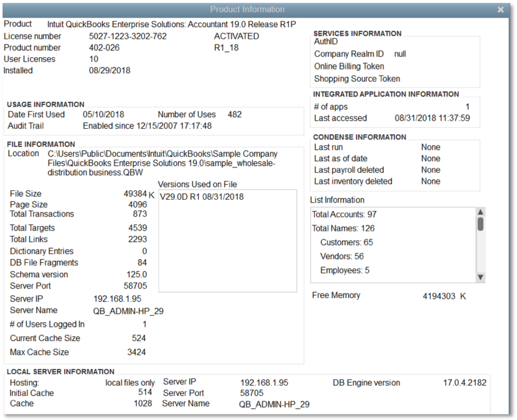Click the Last inventory deleted None value
This screenshot has width=517, height=420.
pos(431,181)
